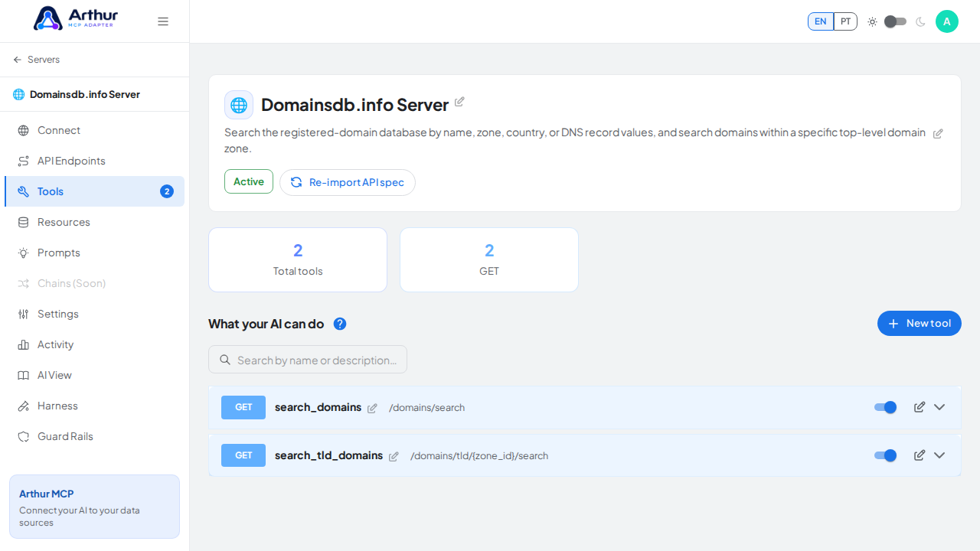
Task: Select the Tools sidebar item
Action: coord(94,191)
